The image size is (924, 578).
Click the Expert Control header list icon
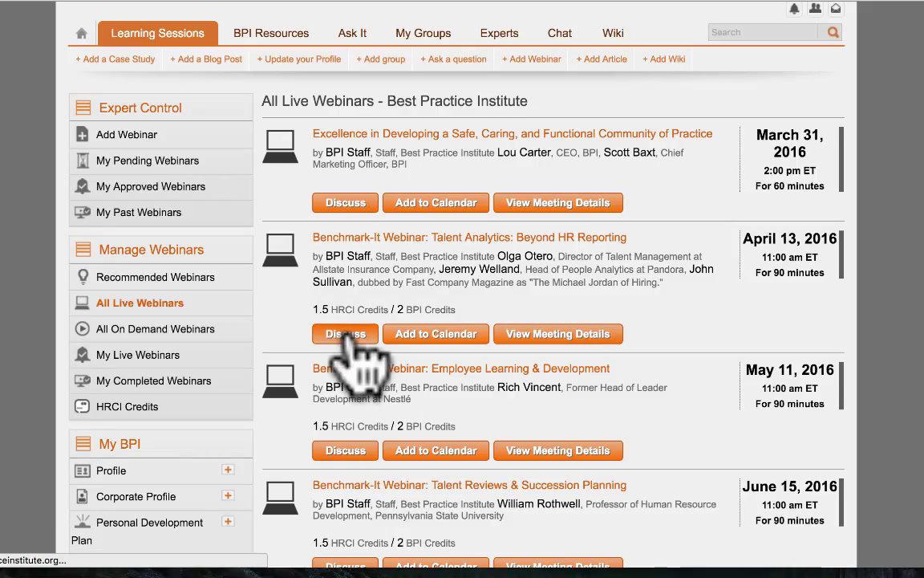point(83,108)
